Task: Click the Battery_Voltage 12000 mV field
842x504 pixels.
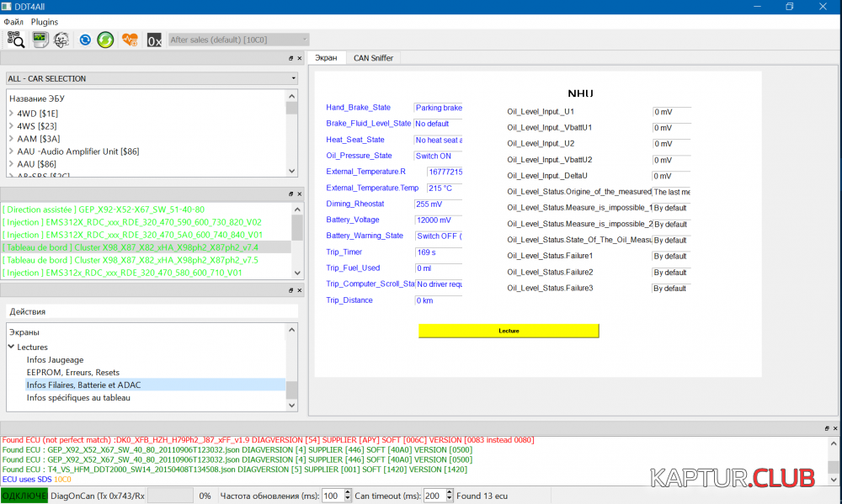Action: point(438,220)
